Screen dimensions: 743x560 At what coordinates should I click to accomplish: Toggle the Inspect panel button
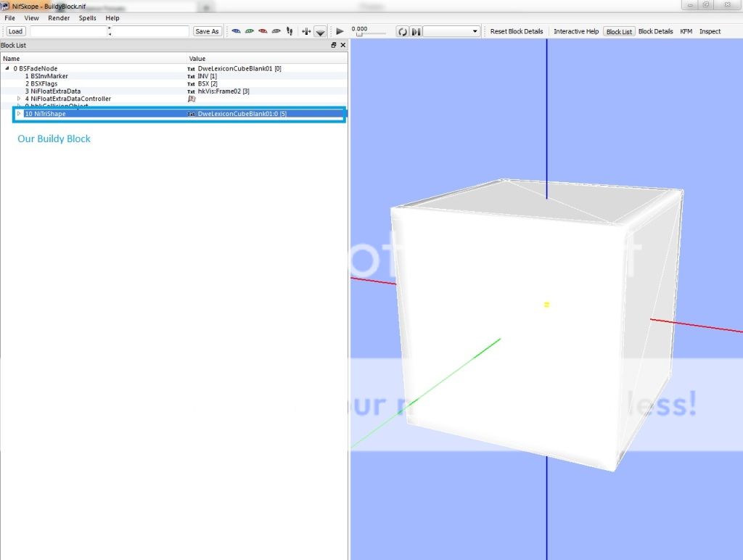click(x=710, y=31)
